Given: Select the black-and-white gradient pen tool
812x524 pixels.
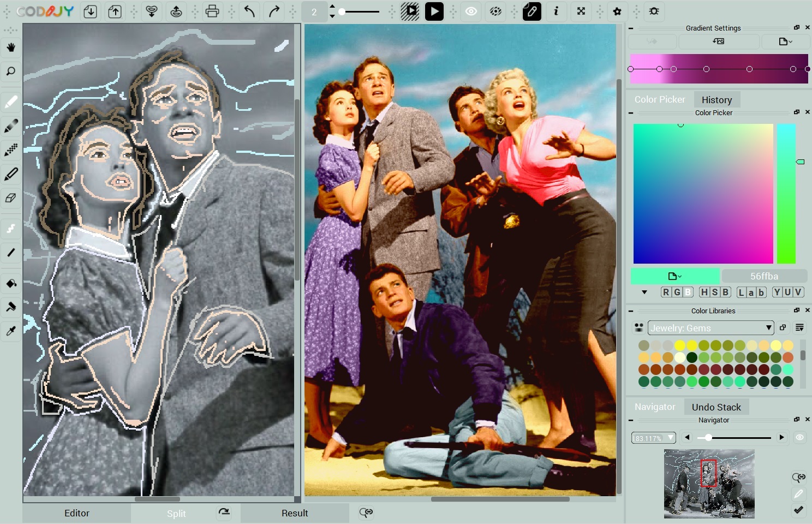Looking at the screenshot, I should [11, 126].
